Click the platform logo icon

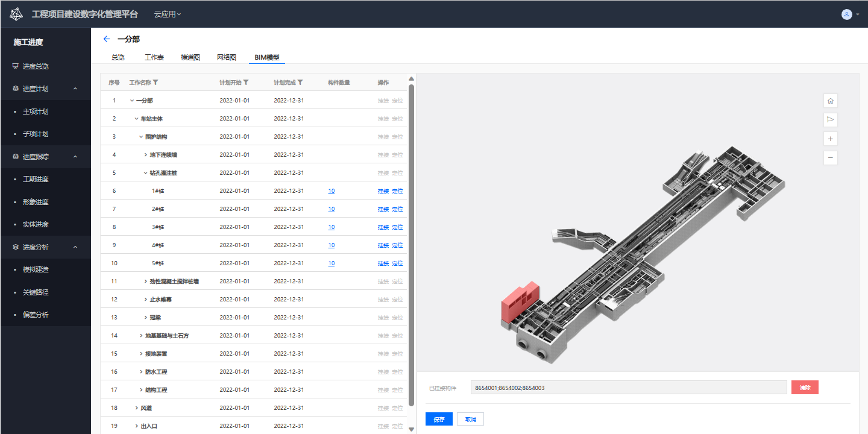(16, 14)
